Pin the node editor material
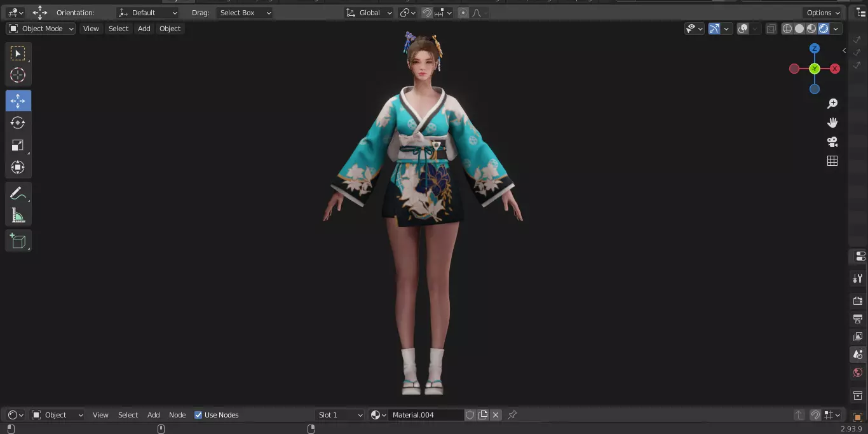 [x=512, y=415]
